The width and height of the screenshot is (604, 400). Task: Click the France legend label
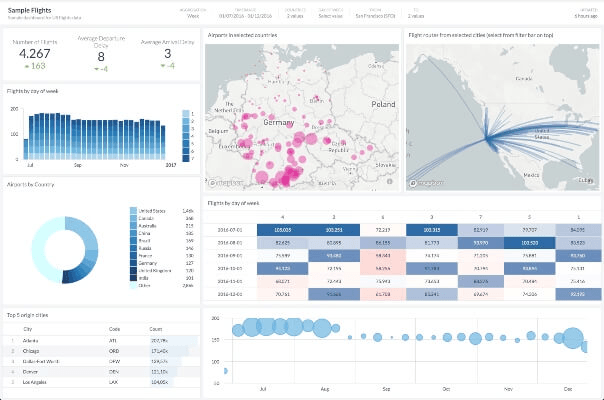(x=145, y=255)
